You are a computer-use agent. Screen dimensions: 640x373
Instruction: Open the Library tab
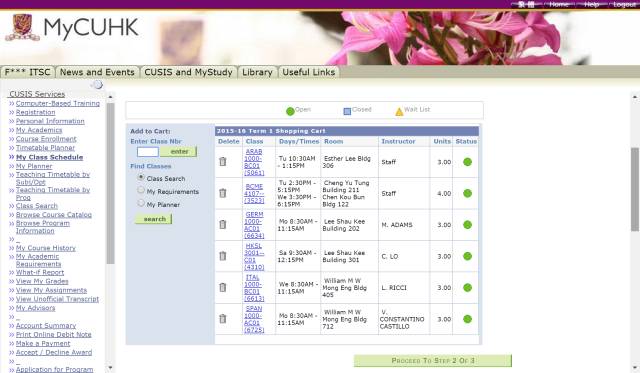tap(257, 72)
